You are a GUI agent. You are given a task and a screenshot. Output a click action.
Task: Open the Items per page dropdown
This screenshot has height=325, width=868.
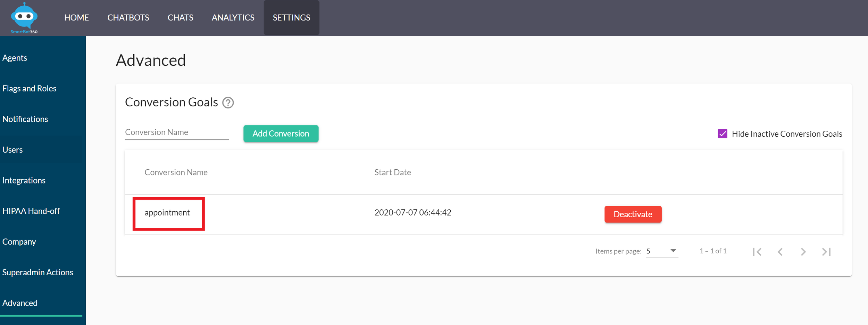[662, 251]
